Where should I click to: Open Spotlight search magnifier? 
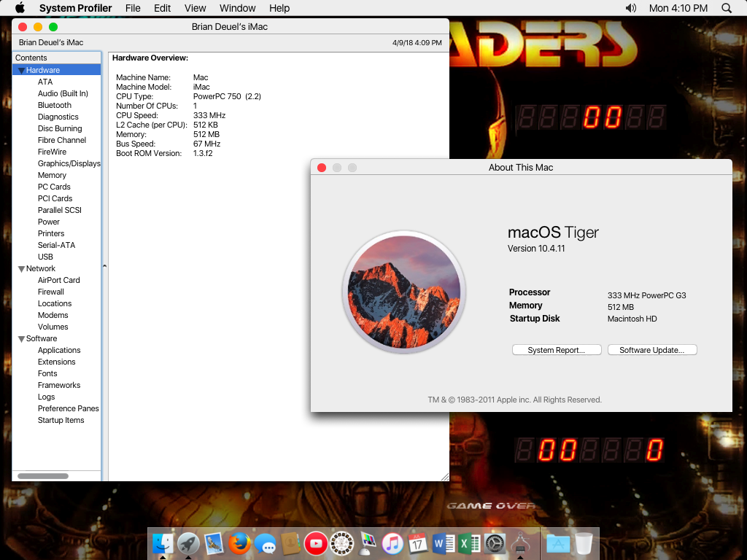(x=727, y=8)
